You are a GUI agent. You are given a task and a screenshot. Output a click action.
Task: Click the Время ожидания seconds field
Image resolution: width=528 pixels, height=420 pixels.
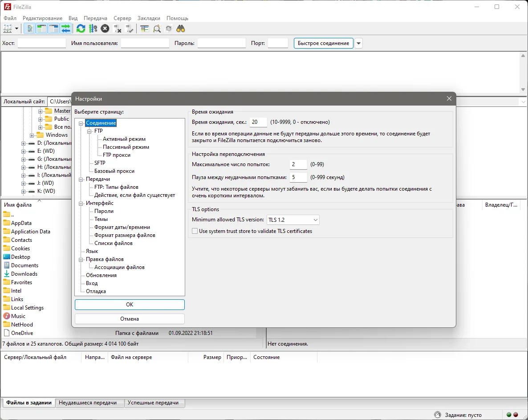[x=258, y=122]
